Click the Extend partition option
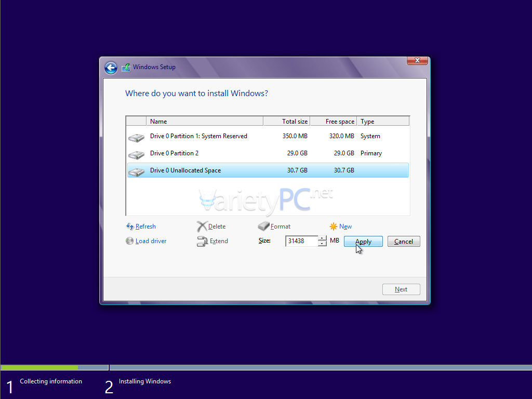 (x=219, y=241)
